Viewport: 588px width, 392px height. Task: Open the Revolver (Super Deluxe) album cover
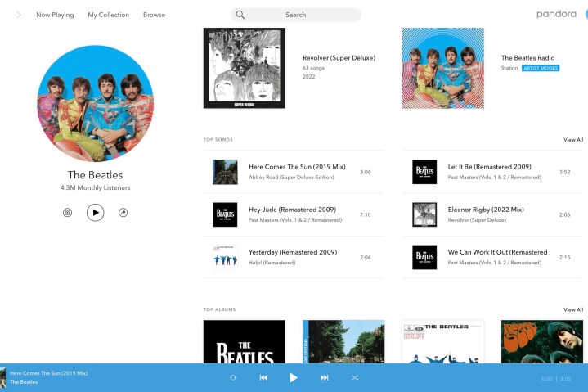pos(244,68)
